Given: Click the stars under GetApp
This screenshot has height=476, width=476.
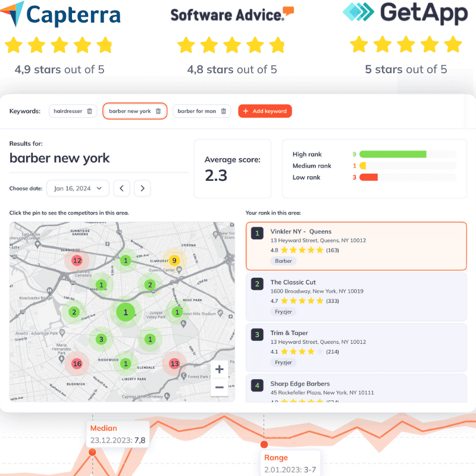Looking at the screenshot, I should (406, 44).
